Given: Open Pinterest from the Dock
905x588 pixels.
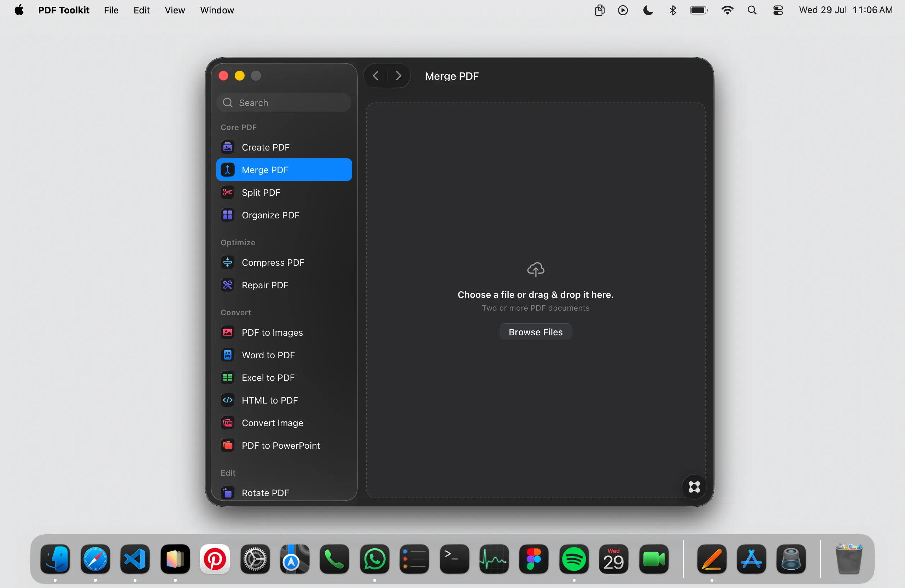Looking at the screenshot, I should pos(215,559).
